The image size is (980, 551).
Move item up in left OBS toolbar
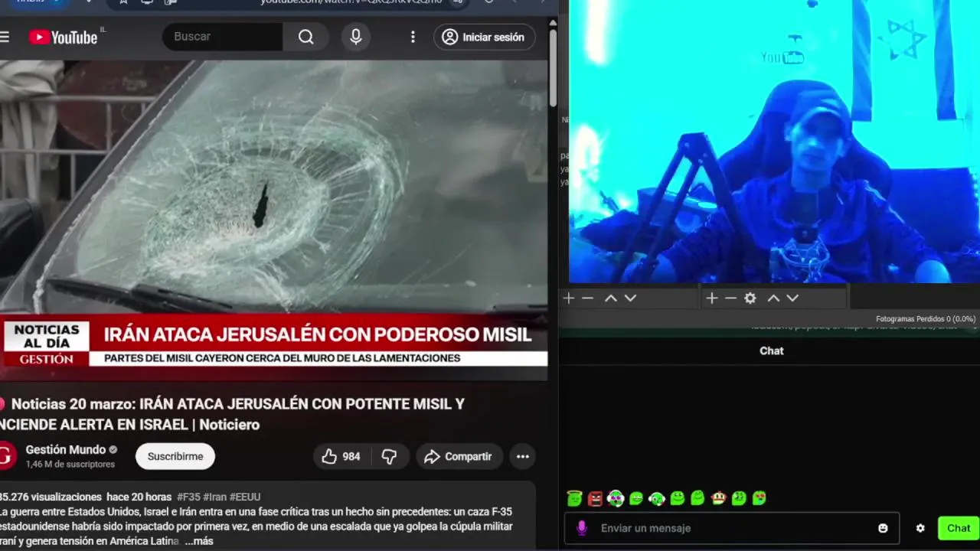(610, 298)
